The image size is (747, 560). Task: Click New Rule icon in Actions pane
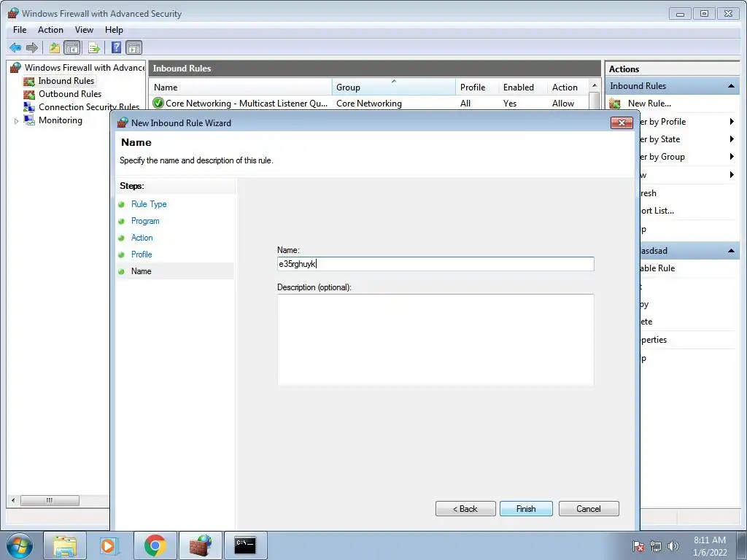(x=615, y=104)
